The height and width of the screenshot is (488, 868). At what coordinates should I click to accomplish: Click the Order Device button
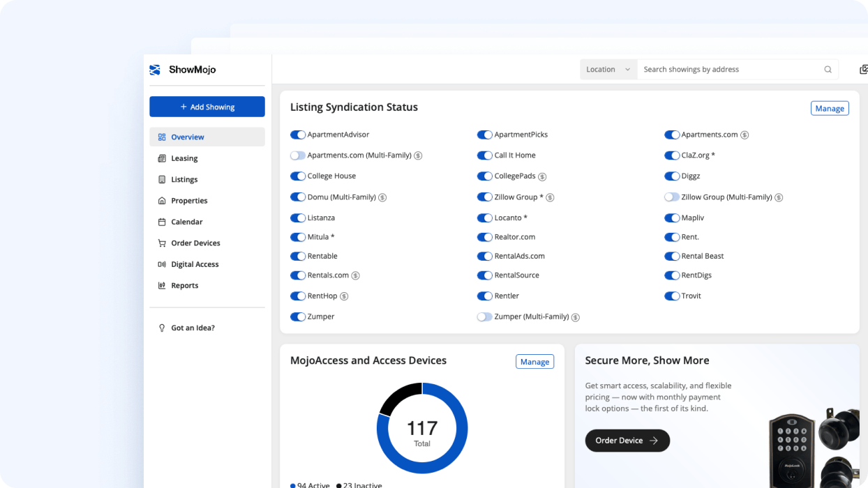(627, 441)
